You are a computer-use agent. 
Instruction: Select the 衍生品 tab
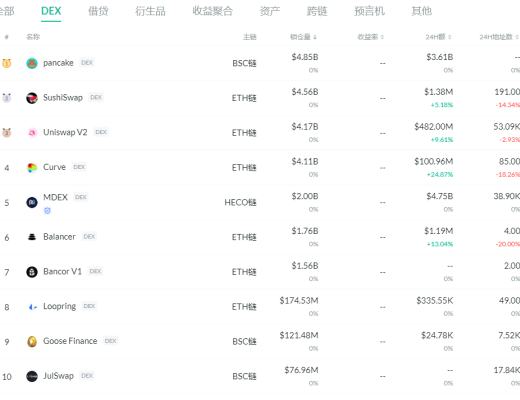150,11
